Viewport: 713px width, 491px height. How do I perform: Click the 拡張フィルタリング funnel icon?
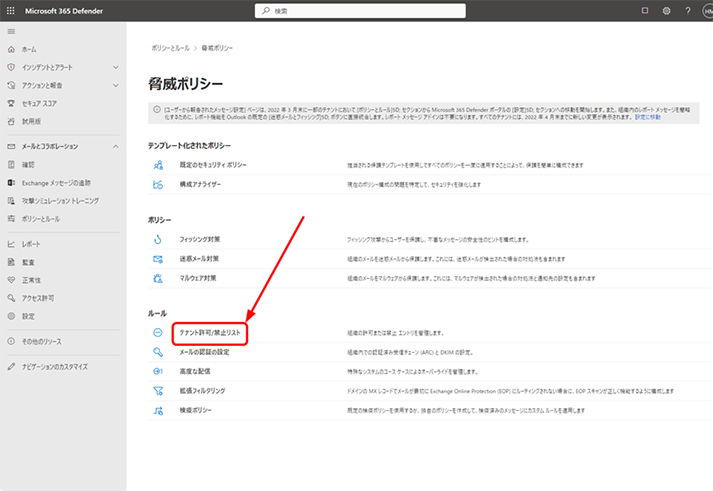(158, 391)
